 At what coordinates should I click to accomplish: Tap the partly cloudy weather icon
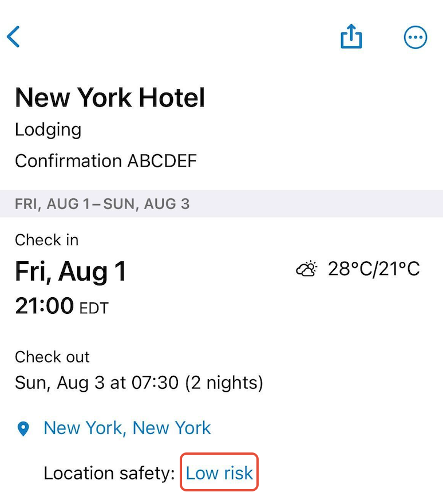click(306, 269)
